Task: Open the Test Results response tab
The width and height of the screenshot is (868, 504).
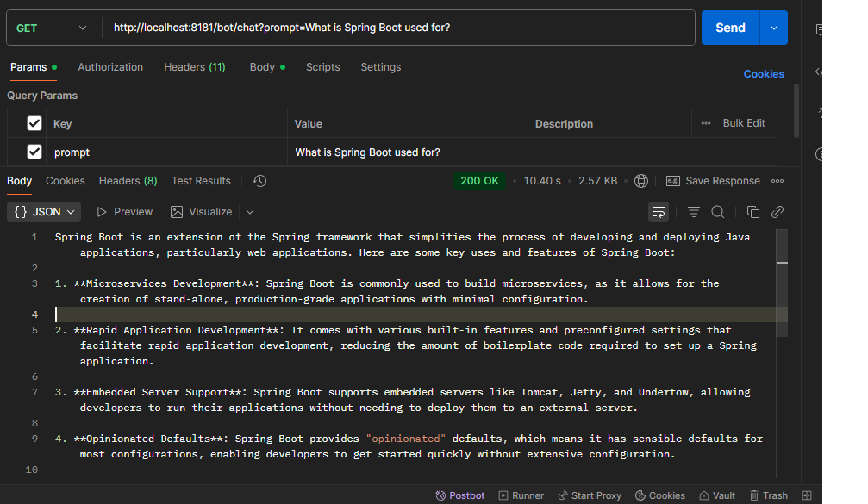Action: pyautogui.click(x=201, y=181)
